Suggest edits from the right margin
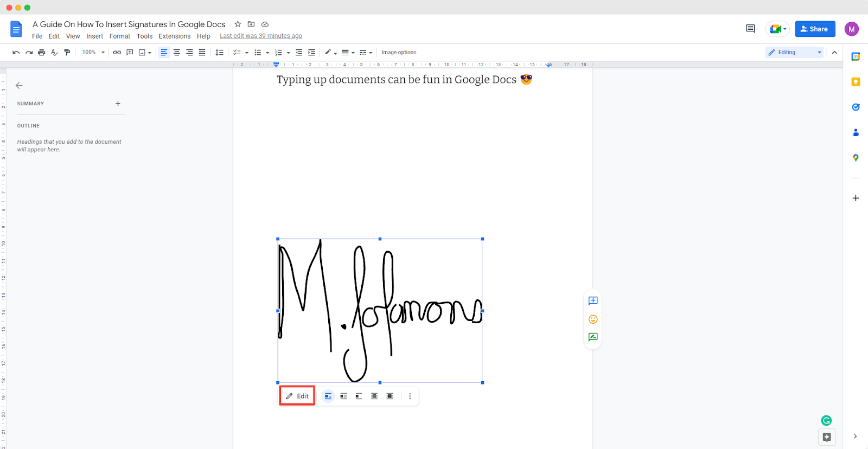Screen dimensions: 868x449 (593, 337)
